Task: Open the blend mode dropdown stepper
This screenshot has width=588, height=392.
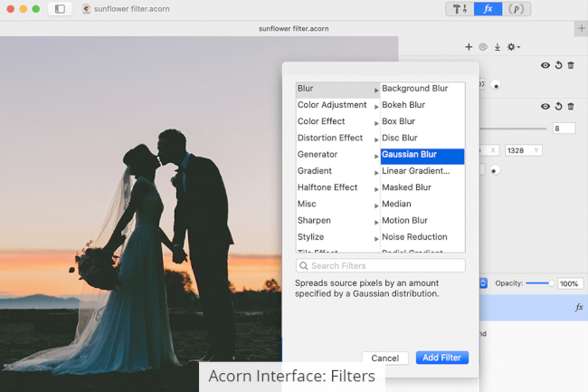Action: click(483, 283)
